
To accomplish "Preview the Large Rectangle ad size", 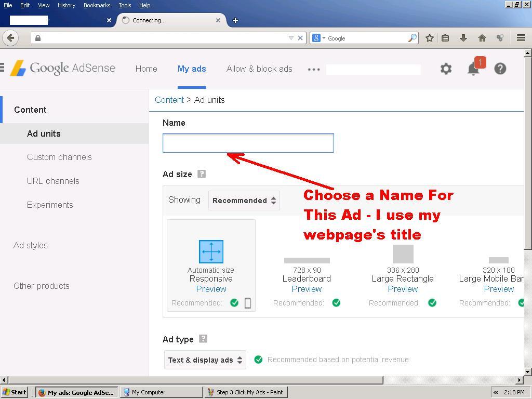I will [403, 289].
